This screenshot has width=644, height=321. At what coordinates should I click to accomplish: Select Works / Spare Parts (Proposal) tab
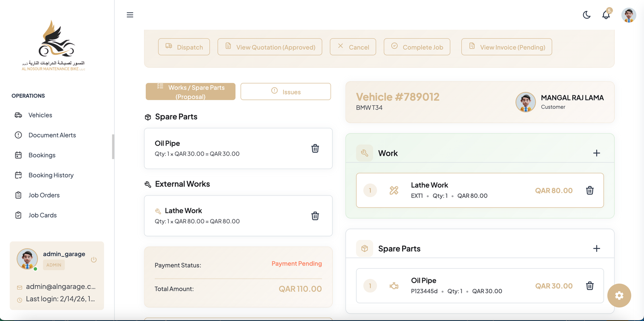coord(190,92)
